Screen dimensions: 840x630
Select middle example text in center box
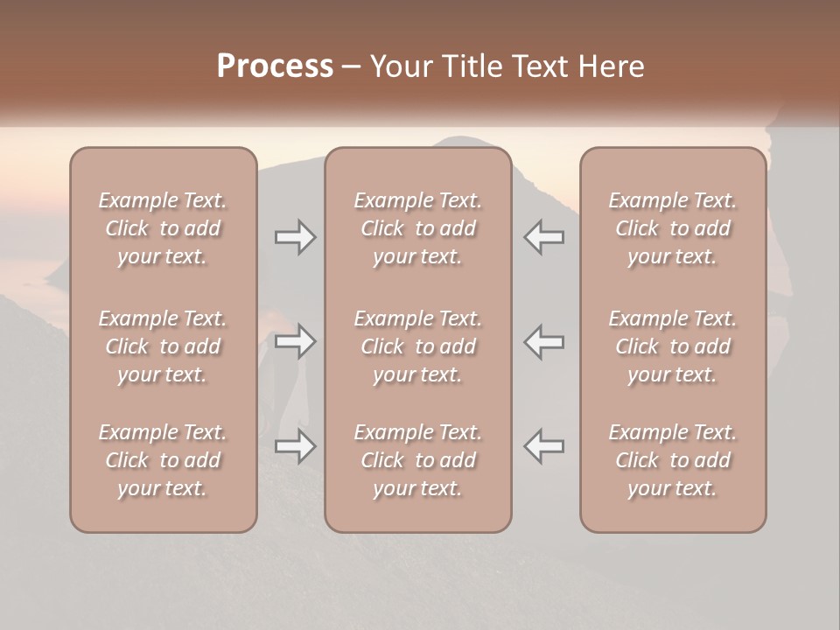pos(418,346)
